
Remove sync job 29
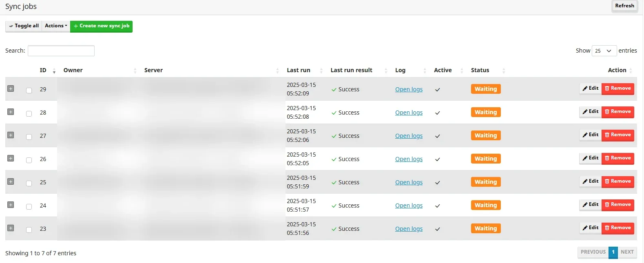click(x=617, y=88)
